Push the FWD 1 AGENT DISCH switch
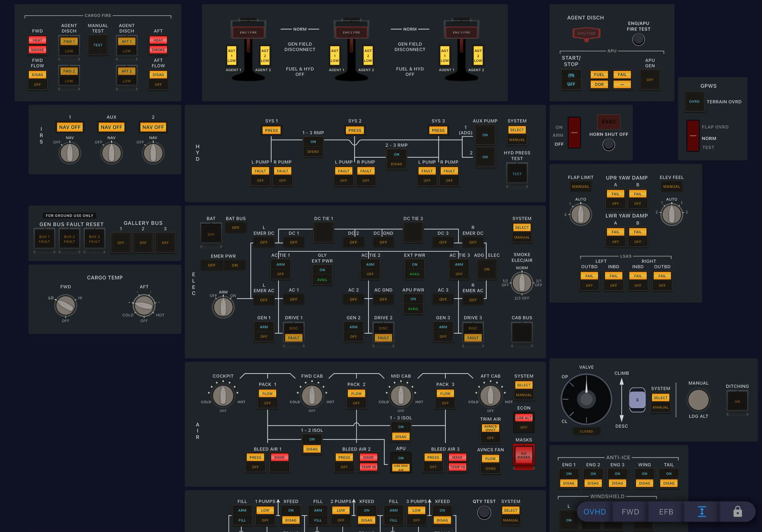The height and width of the screenshot is (532, 762). (69, 46)
